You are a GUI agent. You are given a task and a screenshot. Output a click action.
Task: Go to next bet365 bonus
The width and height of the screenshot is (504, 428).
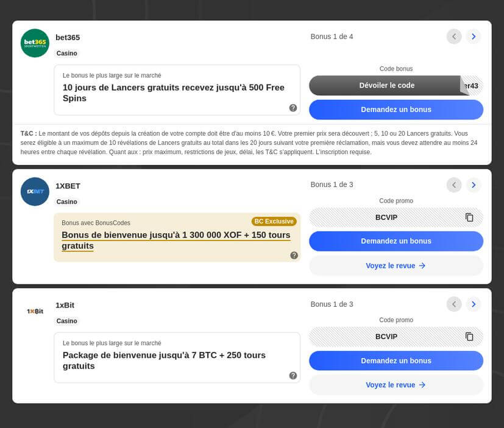click(474, 37)
